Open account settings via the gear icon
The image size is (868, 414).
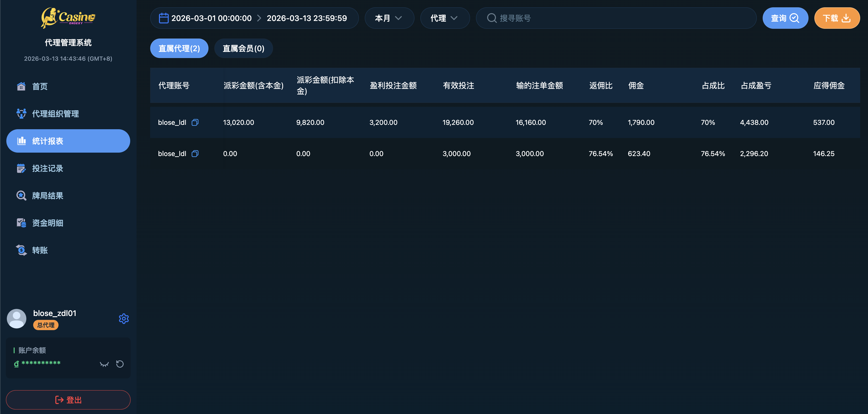click(x=124, y=319)
